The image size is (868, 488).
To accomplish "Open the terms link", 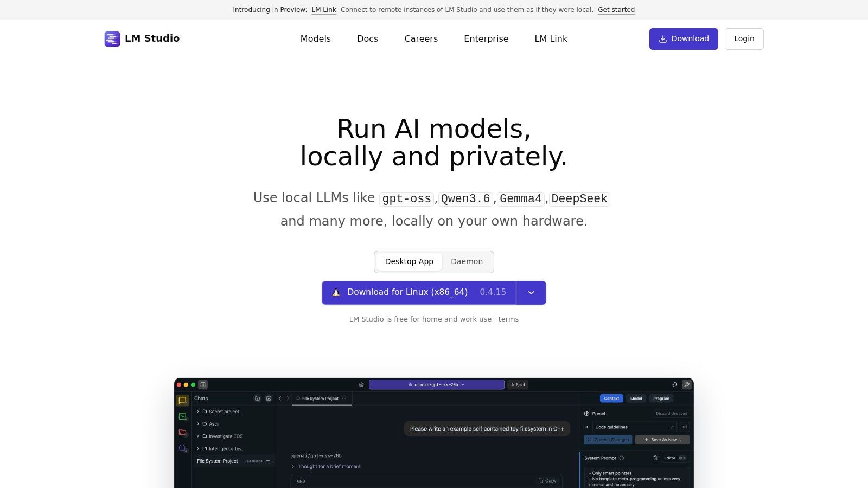I will coord(508,319).
